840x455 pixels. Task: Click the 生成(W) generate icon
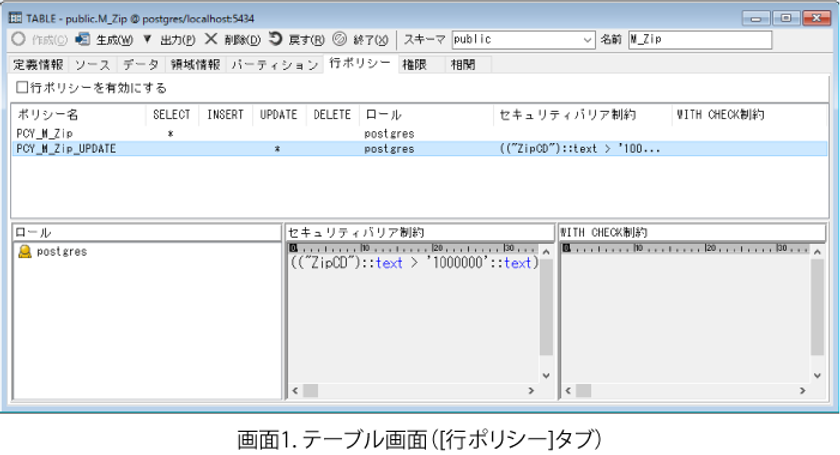pyautogui.click(x=82, y=39)
